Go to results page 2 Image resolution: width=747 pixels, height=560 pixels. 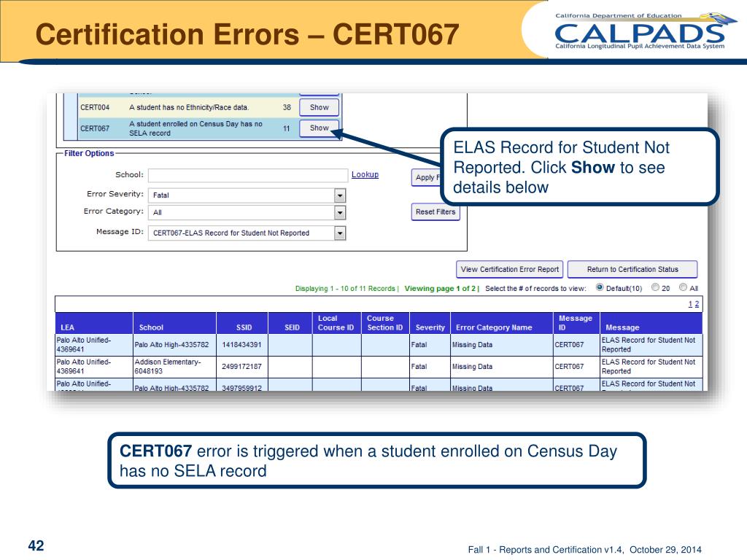pos(697,304)
